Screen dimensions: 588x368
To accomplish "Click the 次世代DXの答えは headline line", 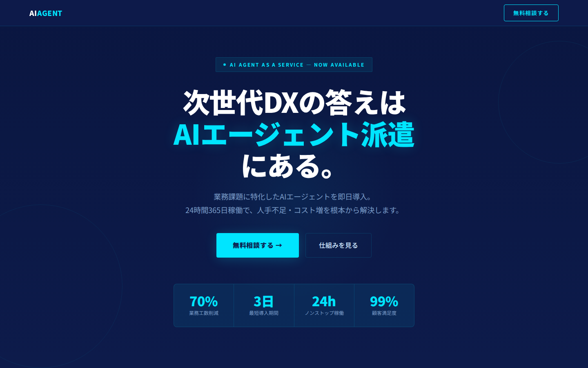I will (294, 103).
